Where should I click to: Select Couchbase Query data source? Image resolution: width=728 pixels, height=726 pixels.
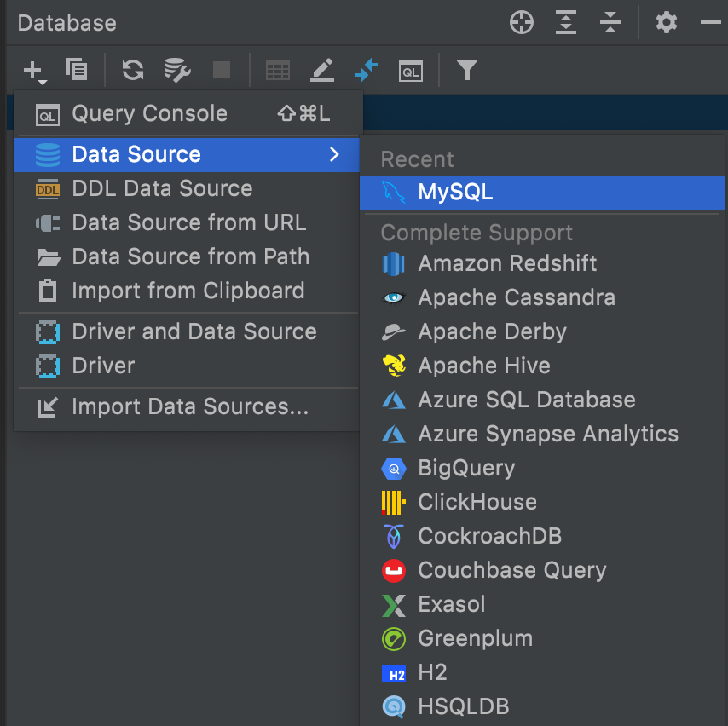(x=542, y=571)
